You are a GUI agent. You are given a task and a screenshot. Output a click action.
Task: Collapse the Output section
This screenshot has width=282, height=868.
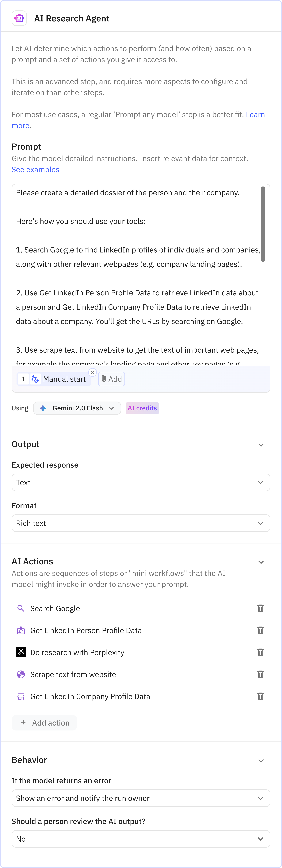[x=261, y=445]
